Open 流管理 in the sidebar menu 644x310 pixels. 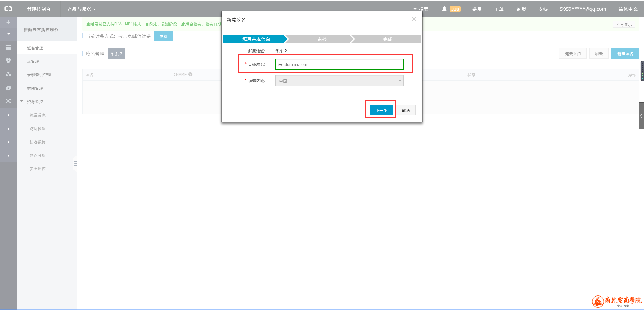tap(33, 61)
